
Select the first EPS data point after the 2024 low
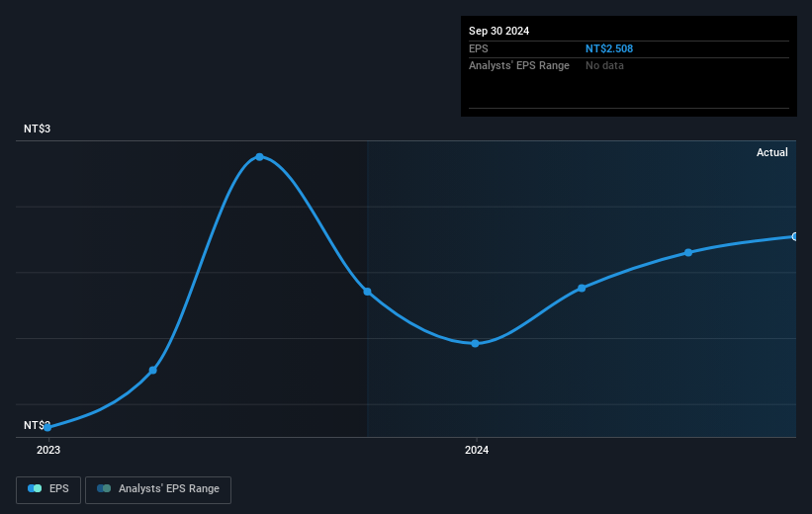point(582,289)
